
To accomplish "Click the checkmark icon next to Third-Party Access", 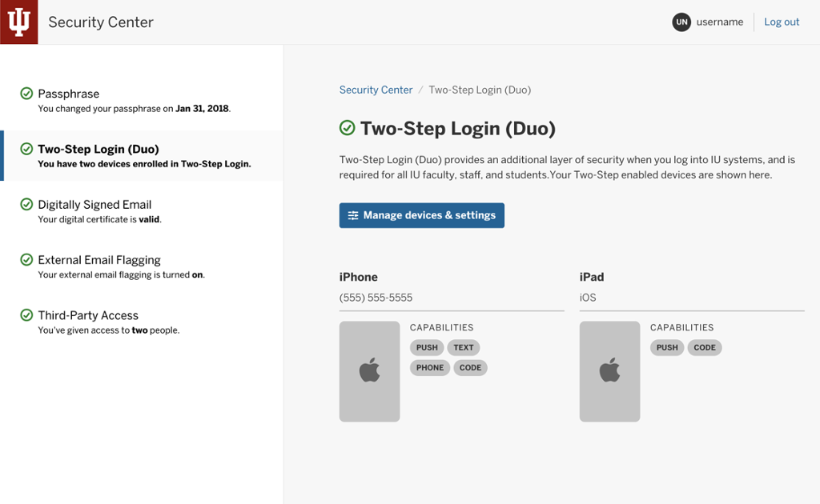I will click(26, 315).
